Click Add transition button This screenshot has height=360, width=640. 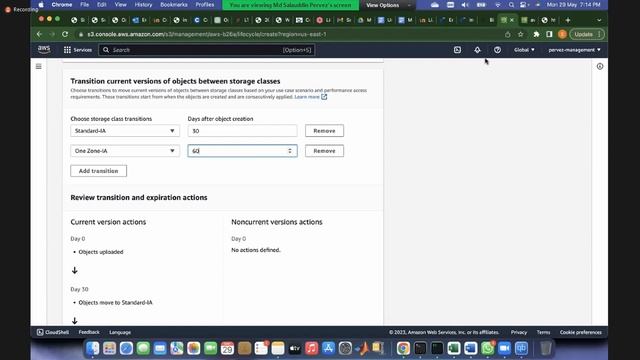point(98,171)
